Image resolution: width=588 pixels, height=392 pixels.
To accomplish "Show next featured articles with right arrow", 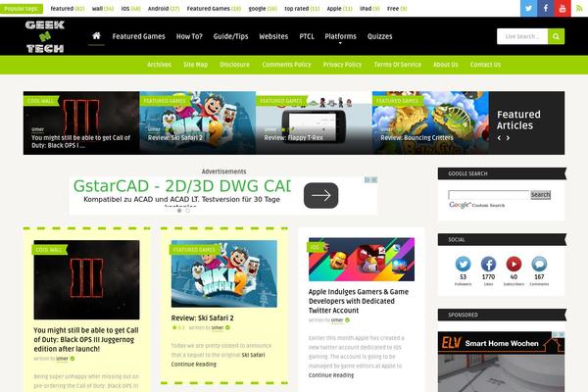I will click(x=508, y=138).
